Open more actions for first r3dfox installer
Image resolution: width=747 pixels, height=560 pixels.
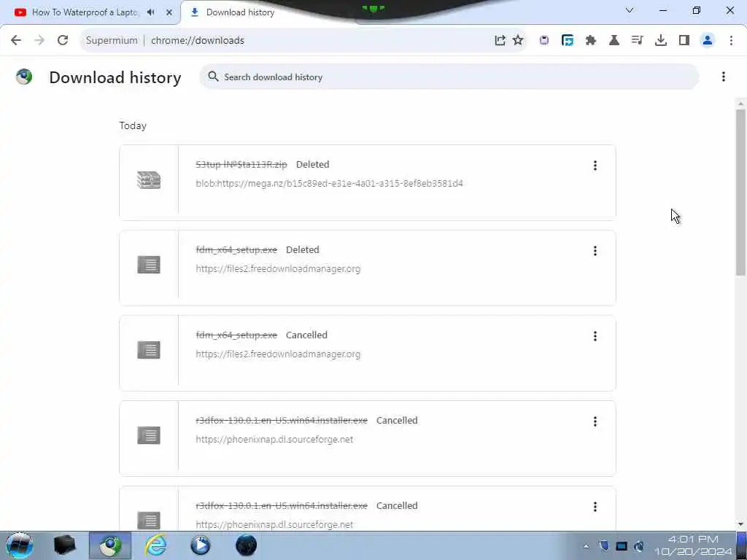click(x=595, y=421)
